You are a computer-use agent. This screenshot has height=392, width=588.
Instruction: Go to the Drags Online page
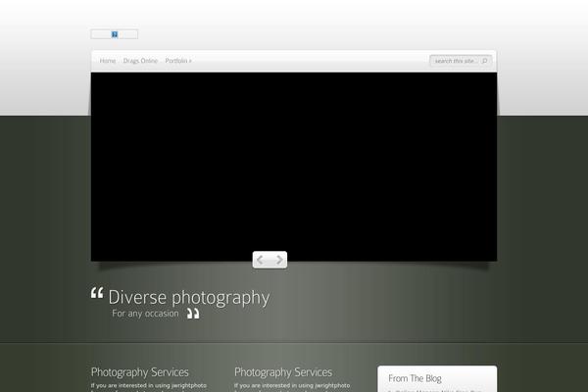(140, 61)
